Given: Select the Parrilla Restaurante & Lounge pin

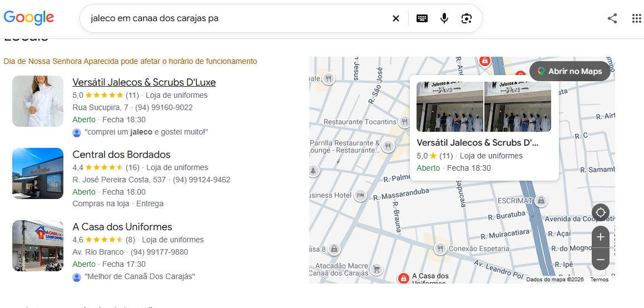Looking at the screenshot, I should point(388,146).
